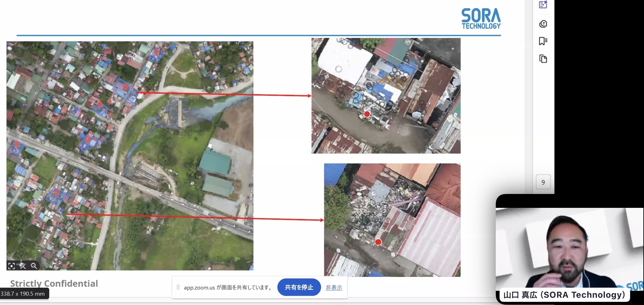The image size is (644, 305).
Task: Open the AI Assistant icon in sidebar
Action: (x=543, y=5)
